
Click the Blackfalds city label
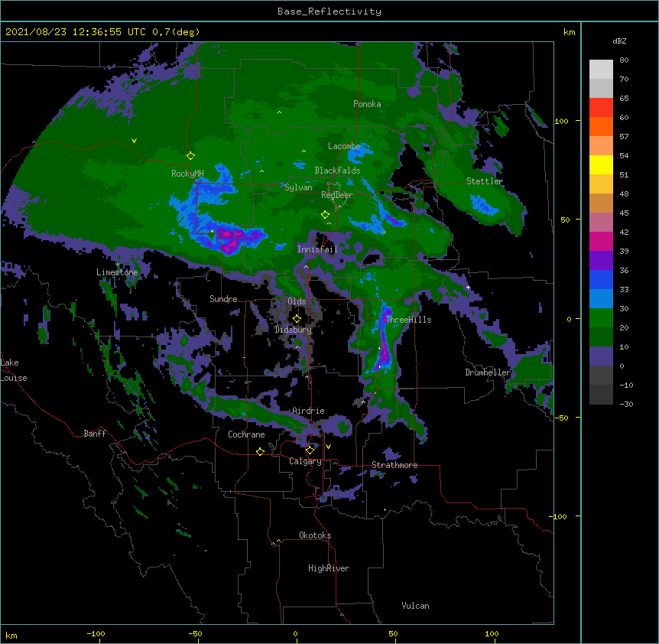tap(337, 171)
